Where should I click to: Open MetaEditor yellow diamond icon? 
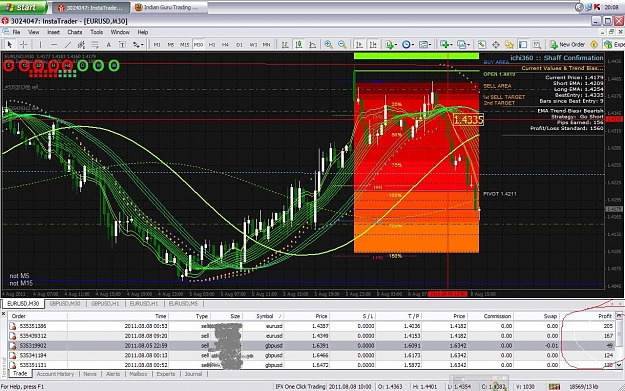[594, 45]
